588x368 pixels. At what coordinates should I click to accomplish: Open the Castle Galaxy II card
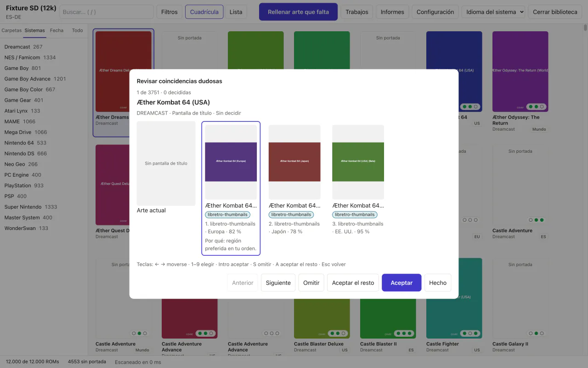click(x=520, y=306)
